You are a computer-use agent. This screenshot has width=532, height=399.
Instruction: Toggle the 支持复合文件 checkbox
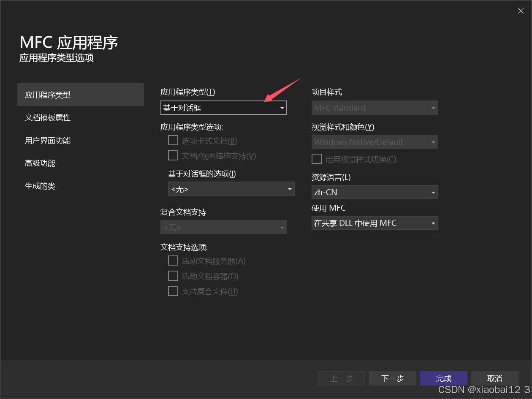click(x=173, y=291)
